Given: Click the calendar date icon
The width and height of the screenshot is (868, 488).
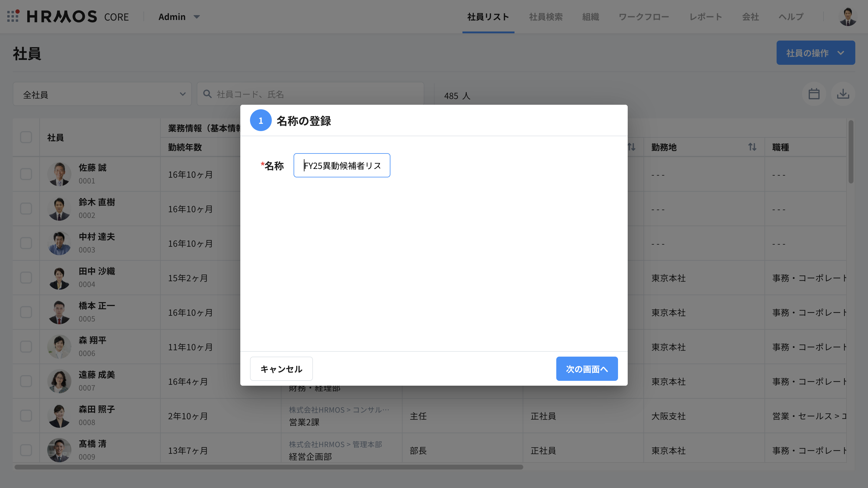Looking at the screenshot, I should pyautogui.click(x=814, y=94).
